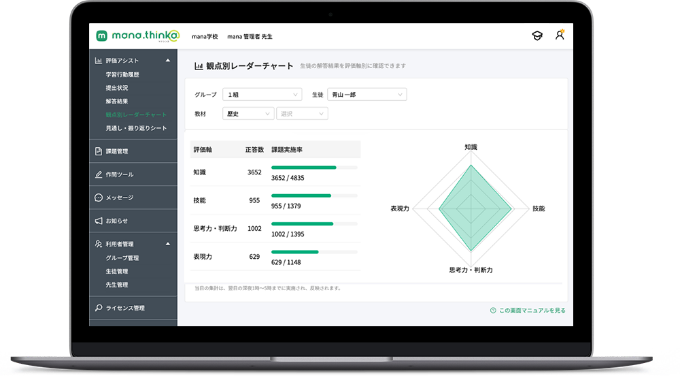Open the グループ dropdown showing 1組
Image resolution: width=680 pixels, height=378 pixels.
(x=262, y=94)
